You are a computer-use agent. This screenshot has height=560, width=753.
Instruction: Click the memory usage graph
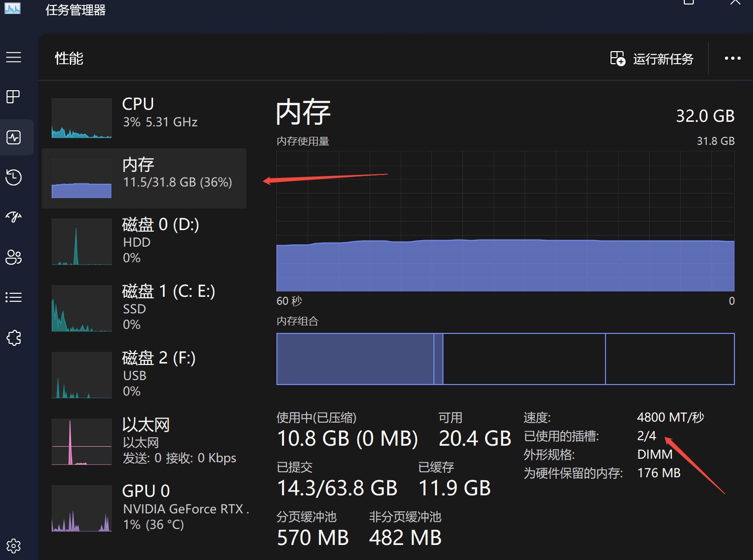pyautogui.click(x=505, y=221)
